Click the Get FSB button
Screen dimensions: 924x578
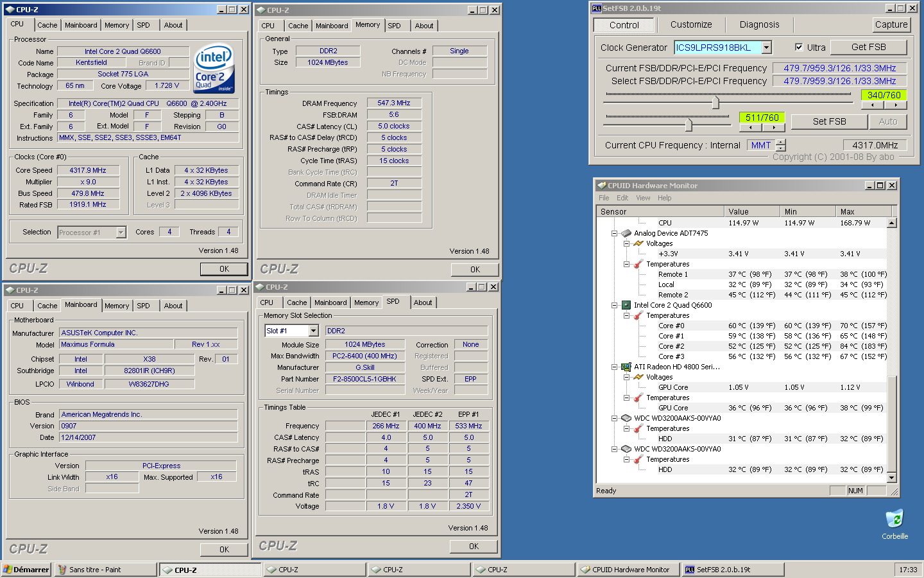(868, 47)
